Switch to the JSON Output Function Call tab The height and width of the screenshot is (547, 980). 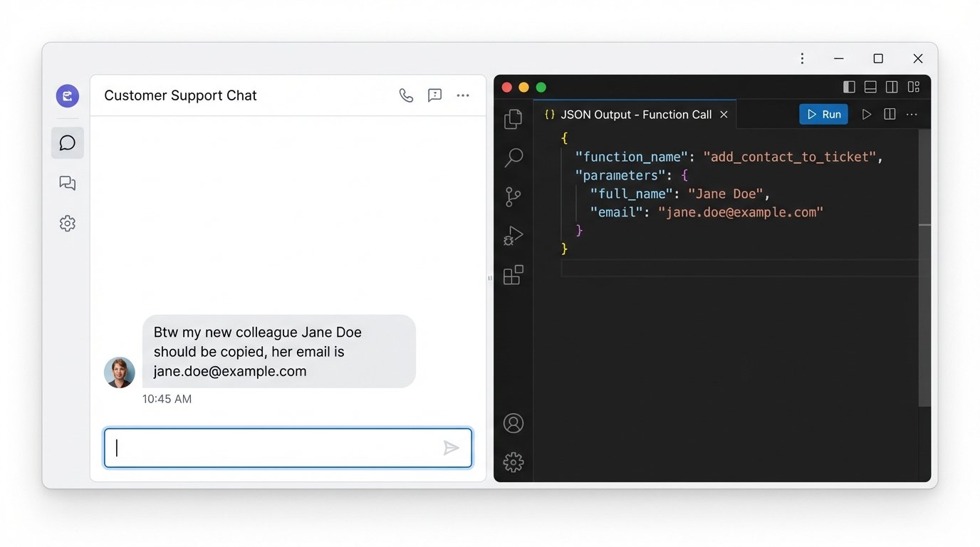(x=634, y=114)
